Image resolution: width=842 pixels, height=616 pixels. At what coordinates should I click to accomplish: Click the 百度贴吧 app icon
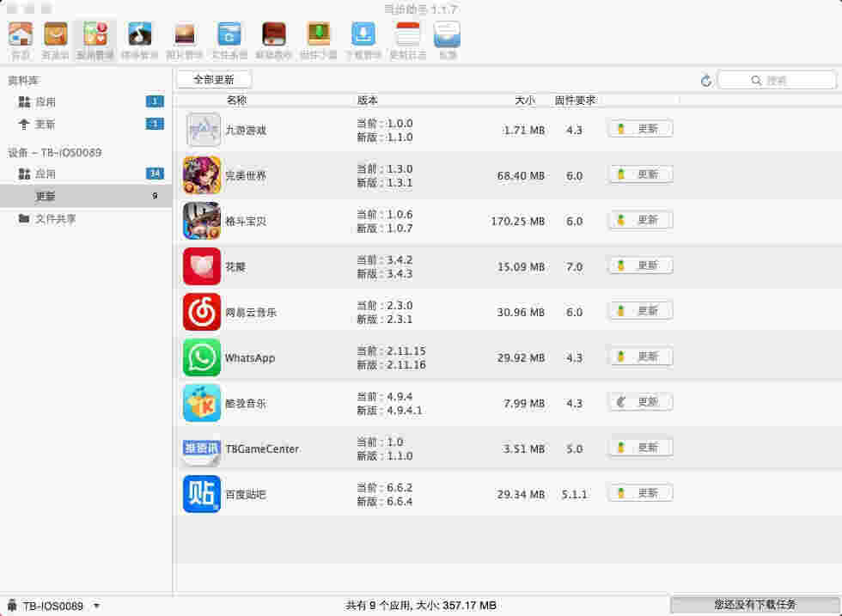[202, 494]
